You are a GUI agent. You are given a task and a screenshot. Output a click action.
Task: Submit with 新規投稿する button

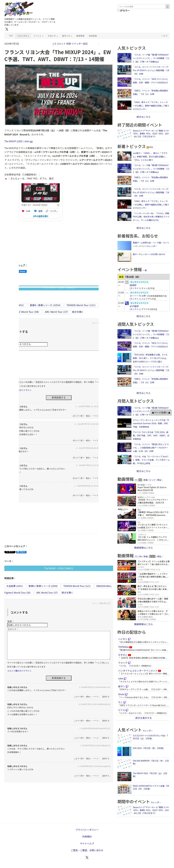tap(59, 678)
